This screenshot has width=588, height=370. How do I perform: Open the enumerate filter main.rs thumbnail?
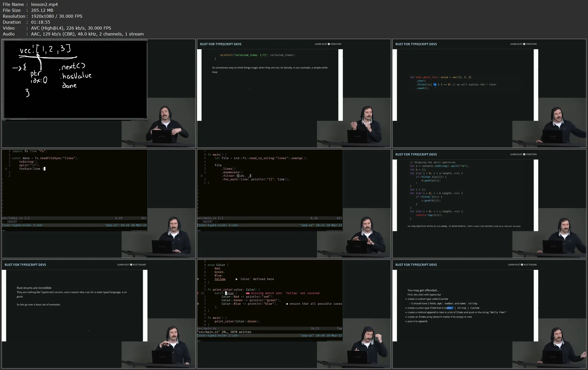(x=294, y=204)
